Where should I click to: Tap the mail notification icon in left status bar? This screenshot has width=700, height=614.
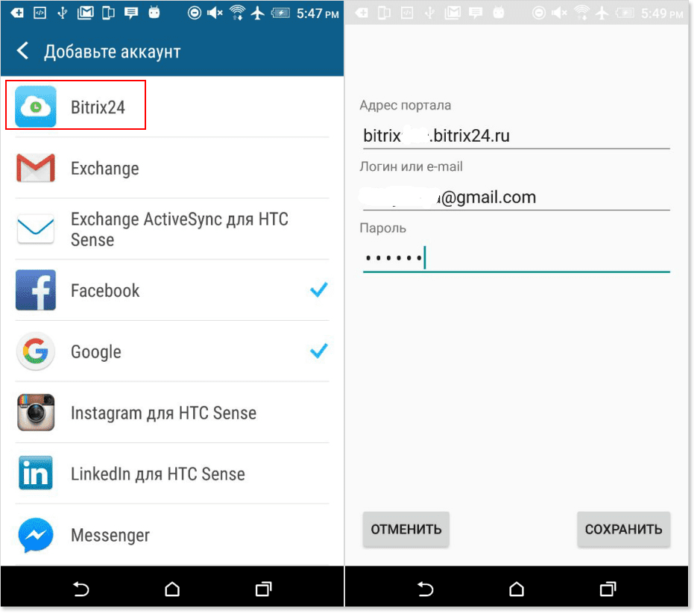click(x=85, y=13)
